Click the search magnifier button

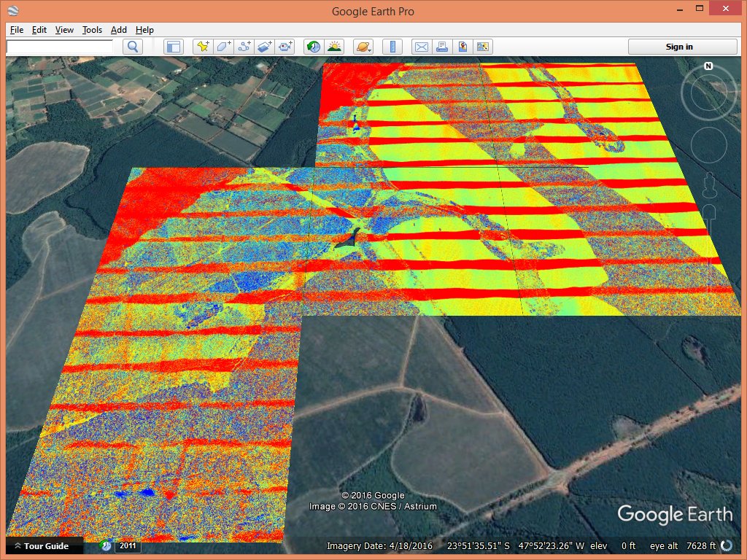[x=133, y=47]
